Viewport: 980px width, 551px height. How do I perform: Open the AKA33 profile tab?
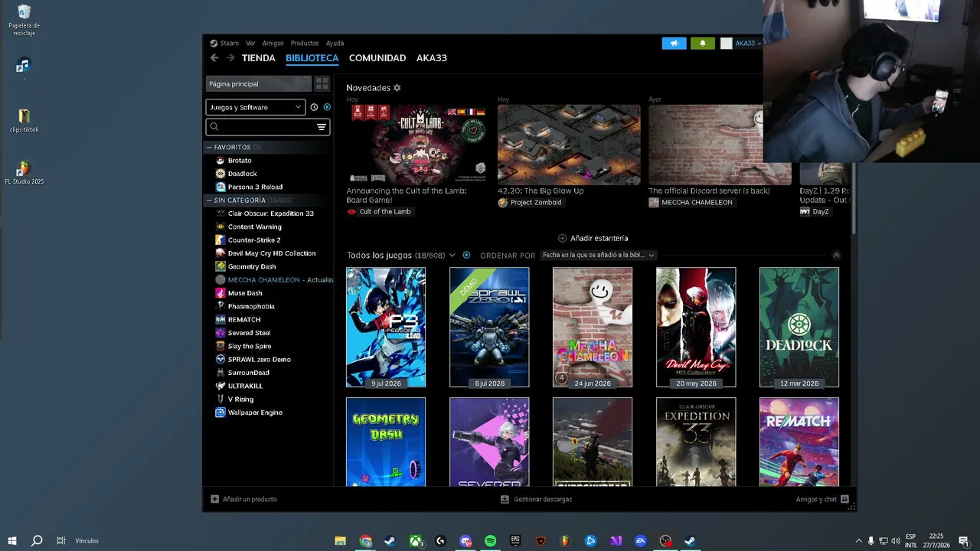pyautogui.click(x=432, y=58)
